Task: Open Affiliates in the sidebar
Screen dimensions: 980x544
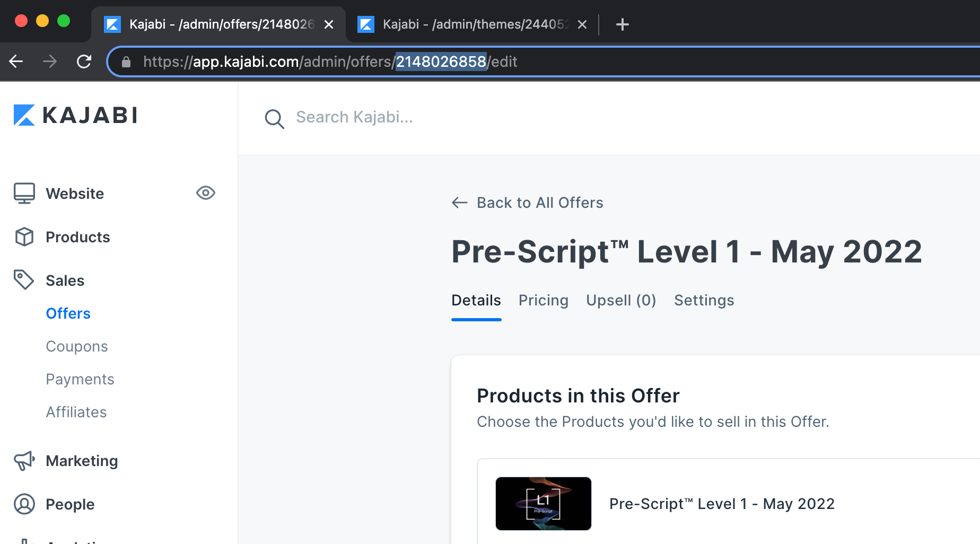Action: (x=76, y=412)
